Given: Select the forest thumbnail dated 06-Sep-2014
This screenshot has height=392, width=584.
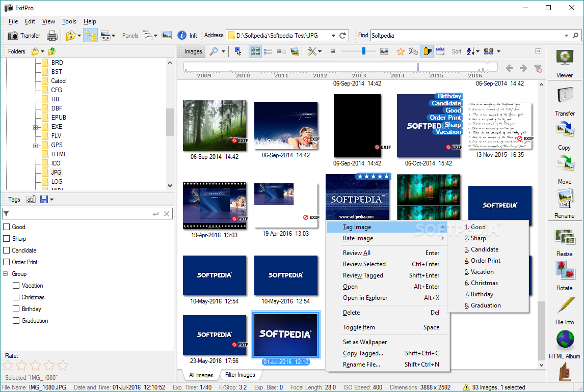Looking at the screenshot, I should (x=215, y=125).
